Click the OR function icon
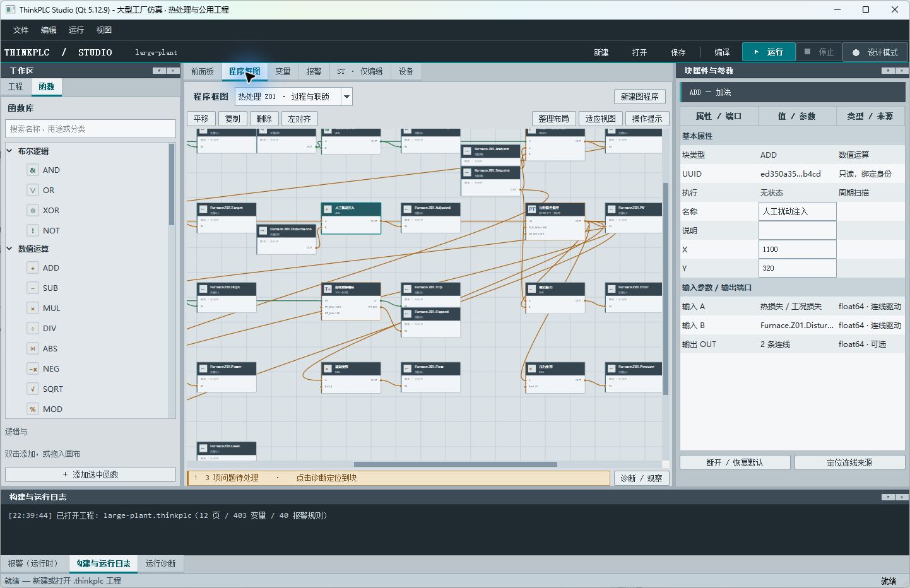This screenshot has width=910, height=588. [x=33, y=191]
